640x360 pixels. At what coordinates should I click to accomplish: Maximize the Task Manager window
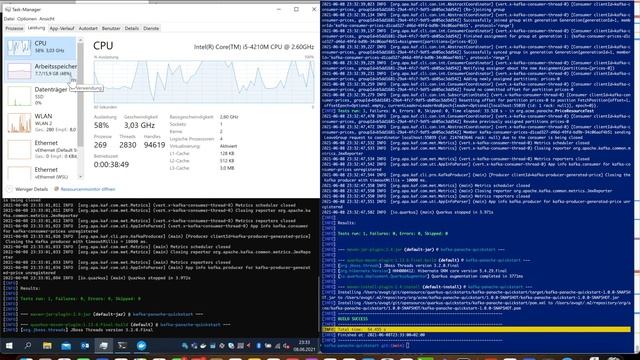[296, 9]
